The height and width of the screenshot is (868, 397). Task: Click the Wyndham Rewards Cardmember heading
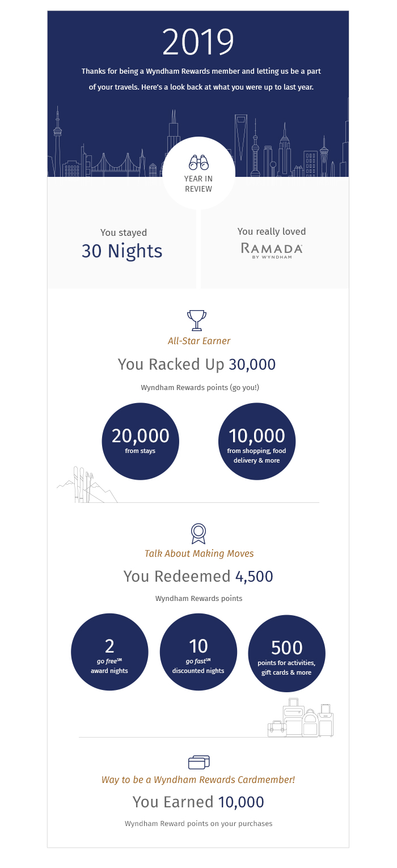point(198,780)
